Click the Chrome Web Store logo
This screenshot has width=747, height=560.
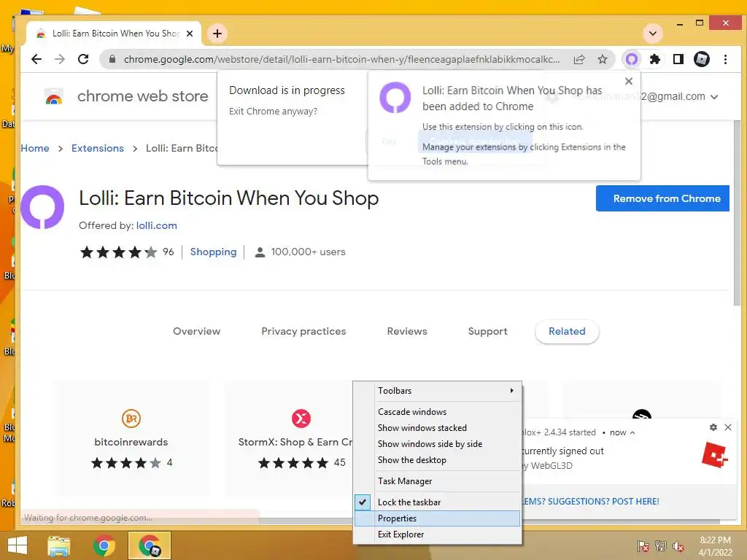click(x=54, y=96)
